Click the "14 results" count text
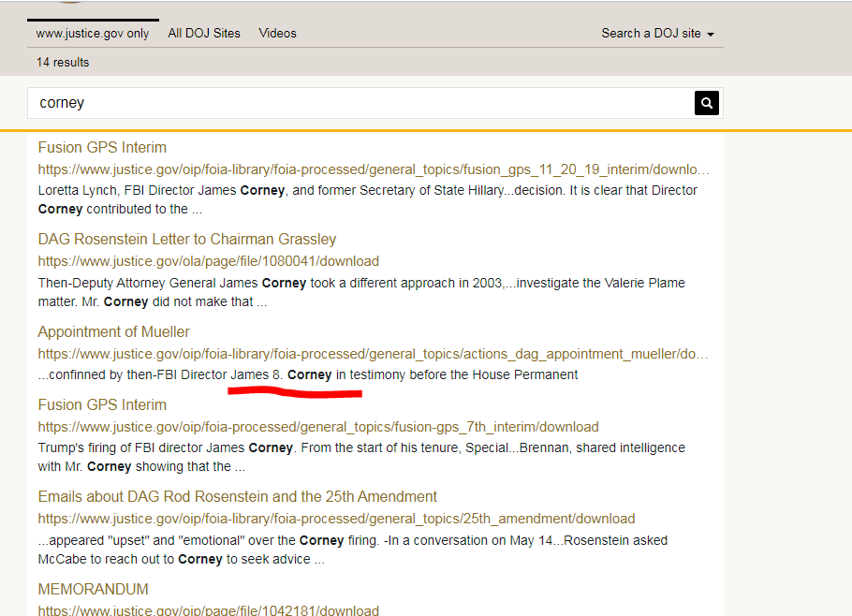The width and height of the screenshot is (852, 616). 63,62
